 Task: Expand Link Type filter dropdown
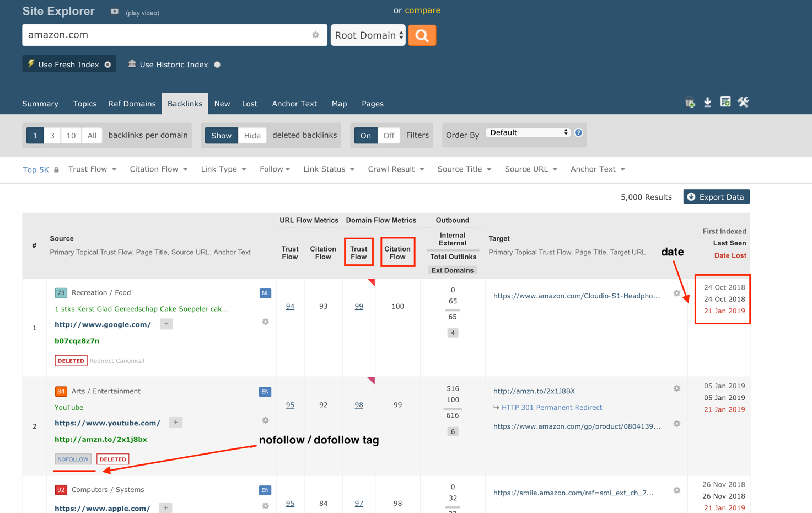tap(223, 169)
